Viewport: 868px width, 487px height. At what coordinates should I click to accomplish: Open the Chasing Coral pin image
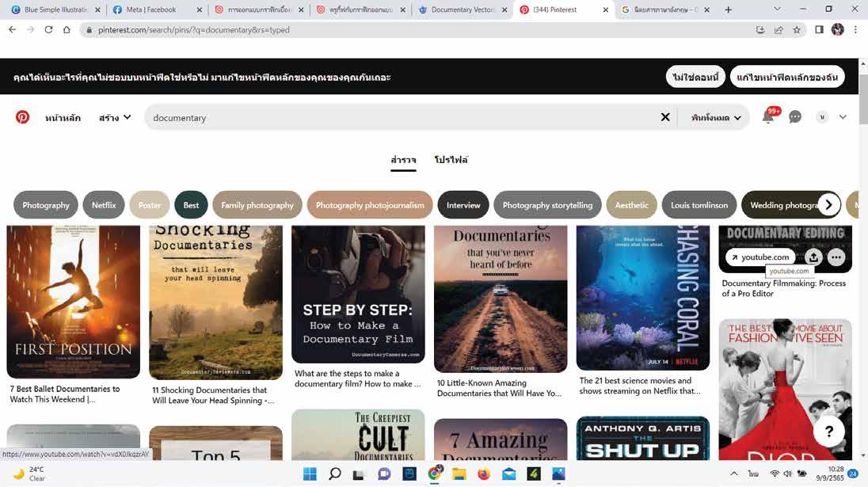pos(643,298)
